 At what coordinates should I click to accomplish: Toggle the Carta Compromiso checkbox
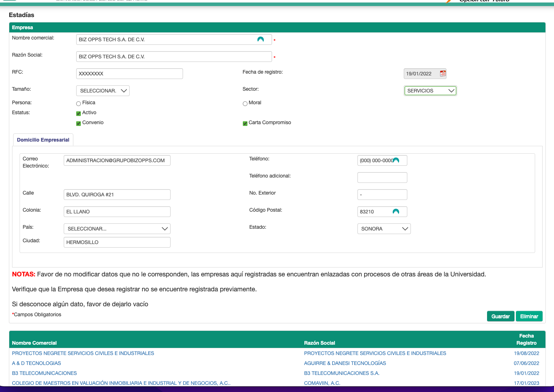245,123
